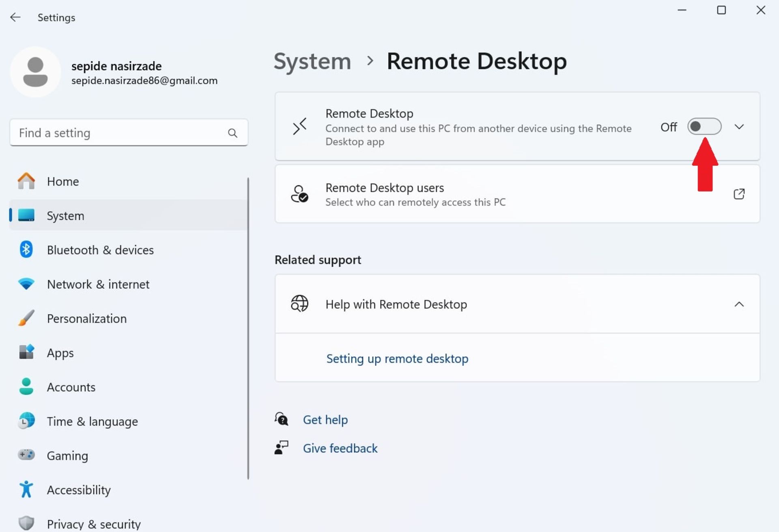Click the Get help link
Screen dimensions: 779x532
(325, 419)
